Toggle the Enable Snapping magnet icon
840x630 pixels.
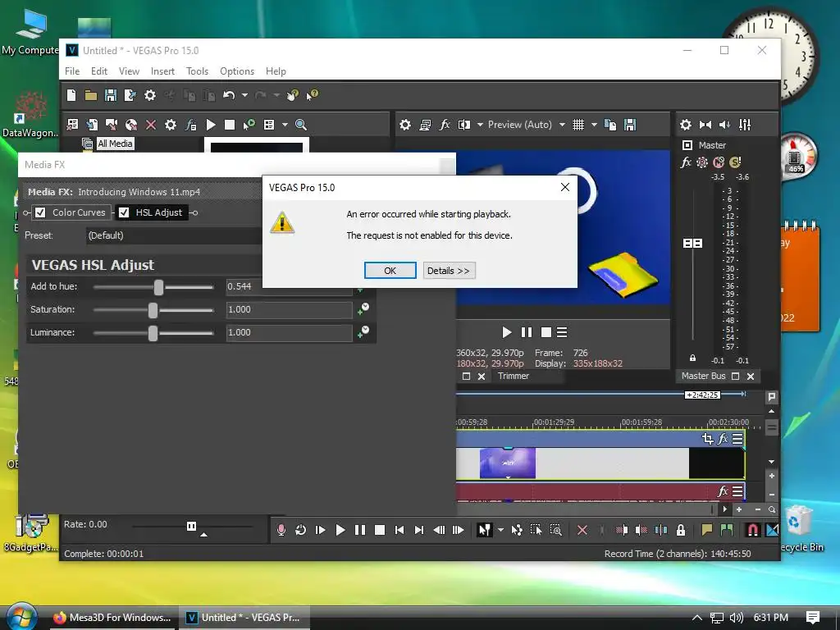coord(753,531)
